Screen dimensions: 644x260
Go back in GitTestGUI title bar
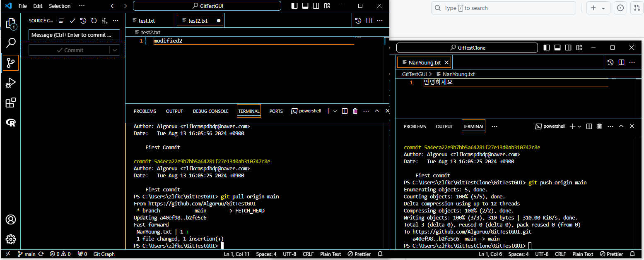pos(113,6)
